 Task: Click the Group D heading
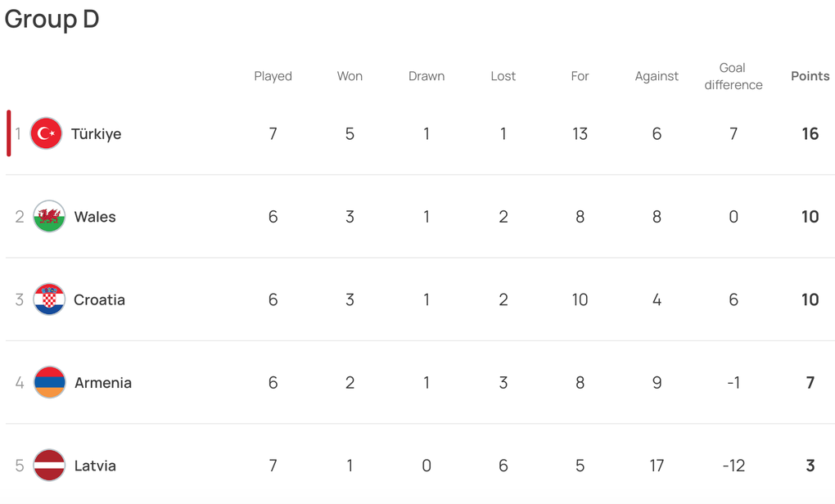(x=52, y=20)
